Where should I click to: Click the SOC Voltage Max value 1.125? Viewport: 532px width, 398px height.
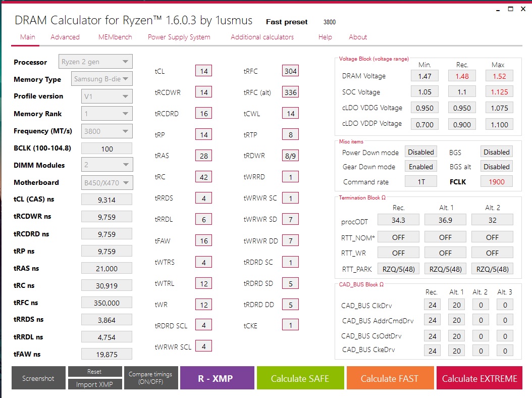(x=499, y=92)
